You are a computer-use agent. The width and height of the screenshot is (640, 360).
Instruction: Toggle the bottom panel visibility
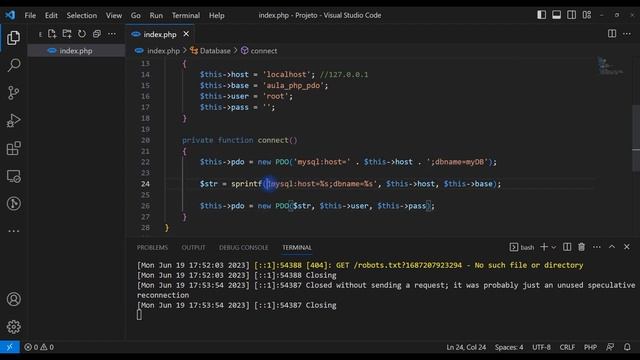point(556,15)
